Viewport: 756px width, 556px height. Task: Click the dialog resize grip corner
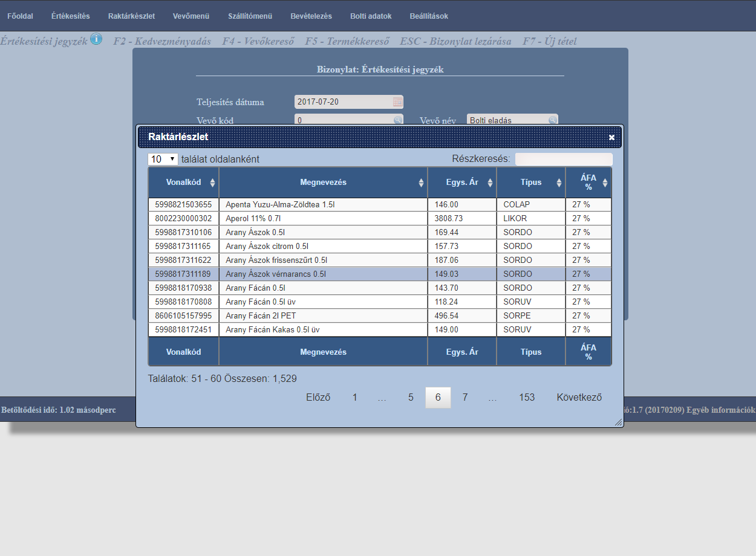click(618, 422)
